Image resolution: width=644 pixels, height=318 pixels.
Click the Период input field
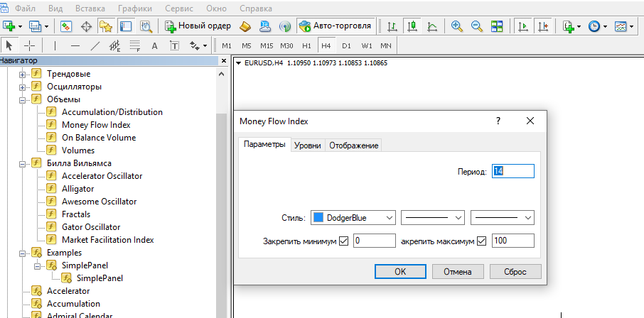point(513,171)
